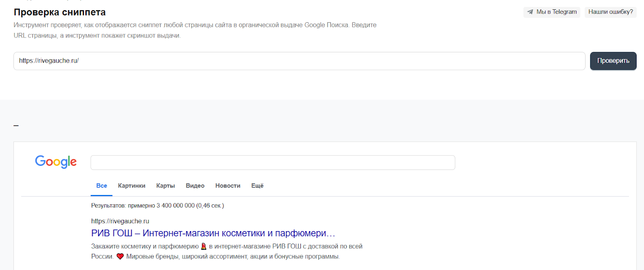The width and height of the screenshot is (644, 270).
Task: Open the Ещё dropdown
Action: click(x=257, y=185)
